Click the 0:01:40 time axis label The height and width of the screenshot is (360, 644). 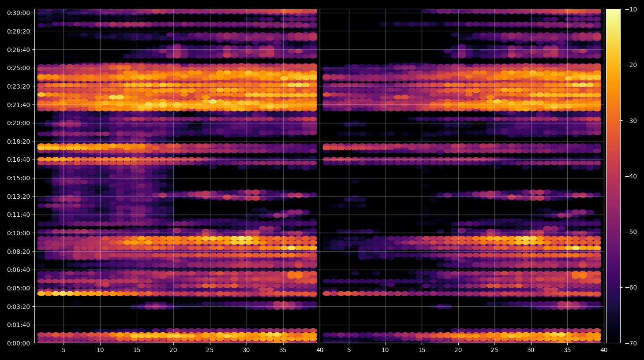(19, 325)
